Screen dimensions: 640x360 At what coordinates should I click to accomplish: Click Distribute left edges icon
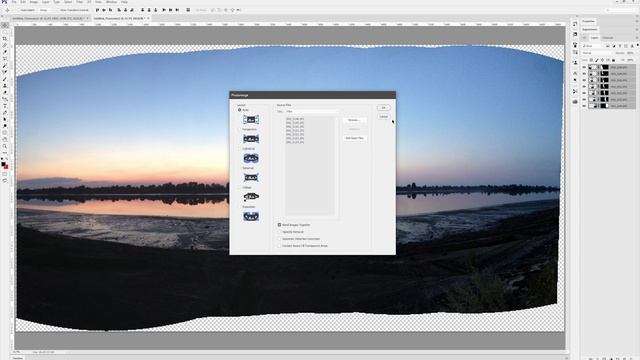point(164,10)
